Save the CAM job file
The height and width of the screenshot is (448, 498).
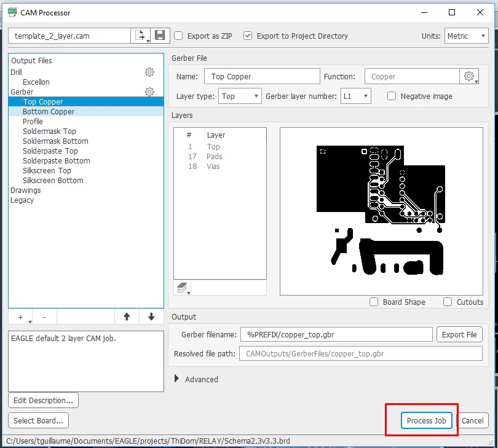pos(160,35)
